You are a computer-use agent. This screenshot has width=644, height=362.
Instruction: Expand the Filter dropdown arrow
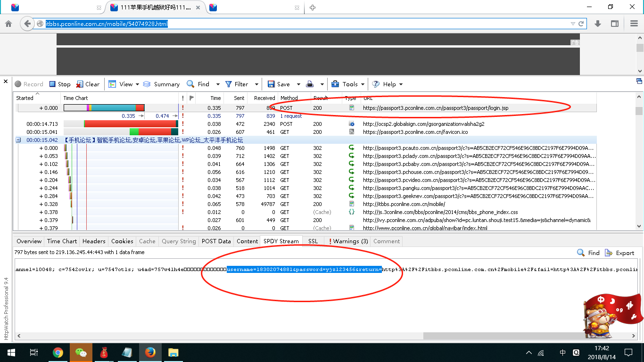(x=256, y=84)
